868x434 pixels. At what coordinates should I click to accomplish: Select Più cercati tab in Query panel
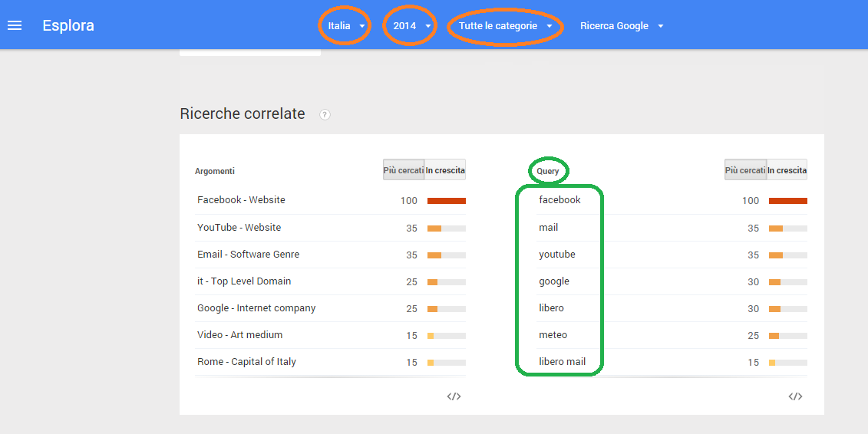(745, 170)
